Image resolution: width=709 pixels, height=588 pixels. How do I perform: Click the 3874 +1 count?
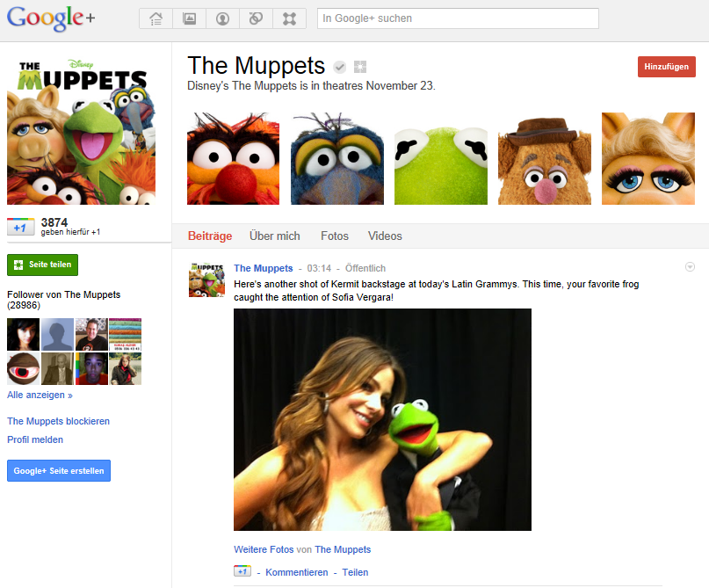pyautogui.click(x=54, y=222)
